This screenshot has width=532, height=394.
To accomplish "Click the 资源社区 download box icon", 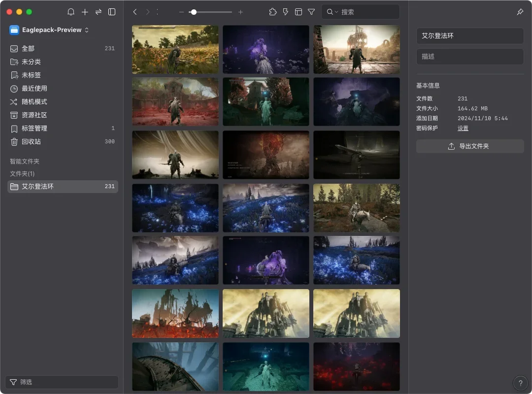I will coord(14,115).
